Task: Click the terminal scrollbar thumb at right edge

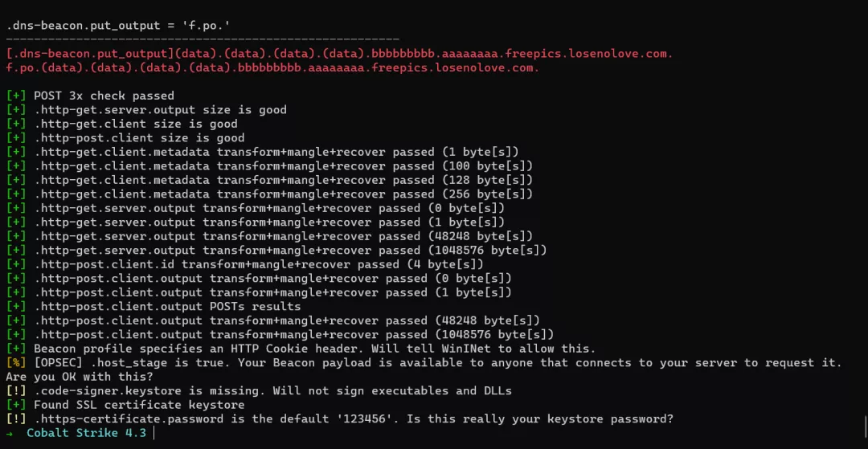Action: (x=866, y=426)
